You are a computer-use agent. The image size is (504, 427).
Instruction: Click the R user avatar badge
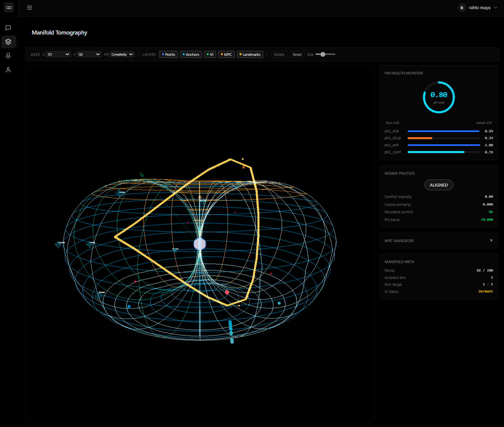[462, 7]
